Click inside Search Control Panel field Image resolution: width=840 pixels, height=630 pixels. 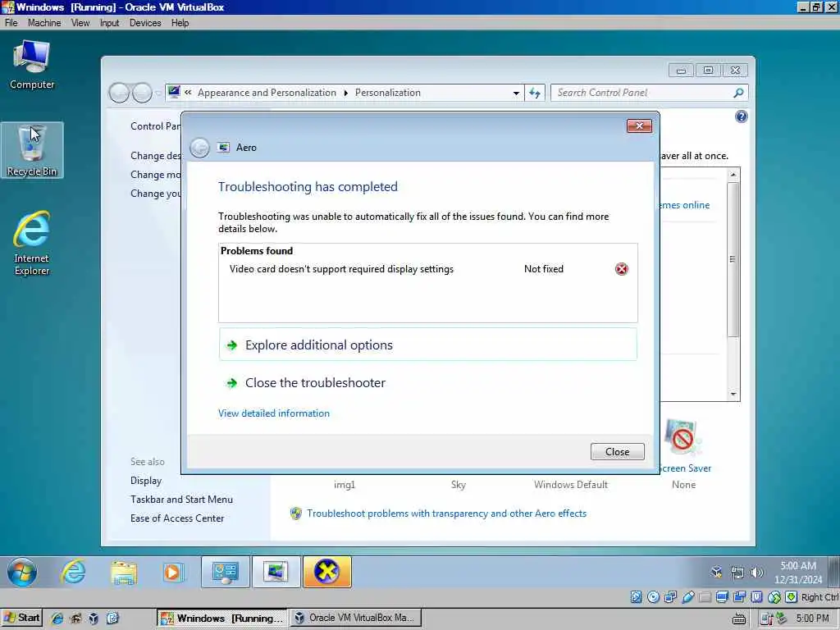(643, 93)
